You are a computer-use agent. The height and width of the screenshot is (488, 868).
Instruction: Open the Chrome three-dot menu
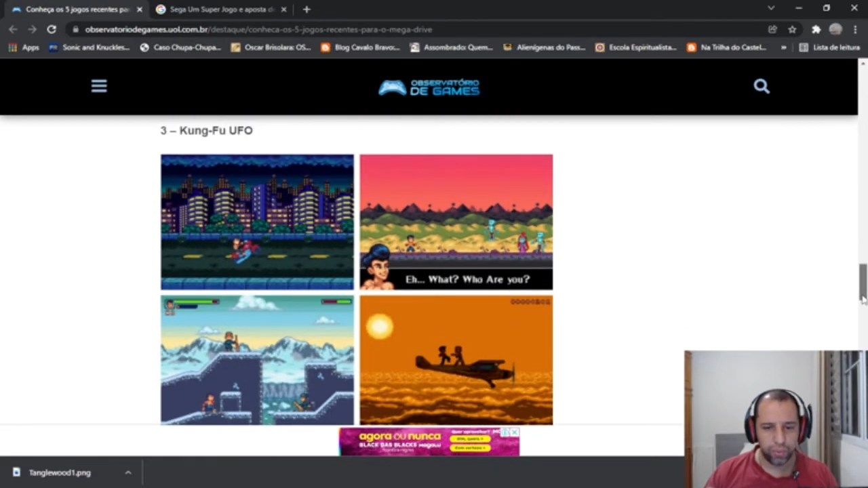point(855,29)
